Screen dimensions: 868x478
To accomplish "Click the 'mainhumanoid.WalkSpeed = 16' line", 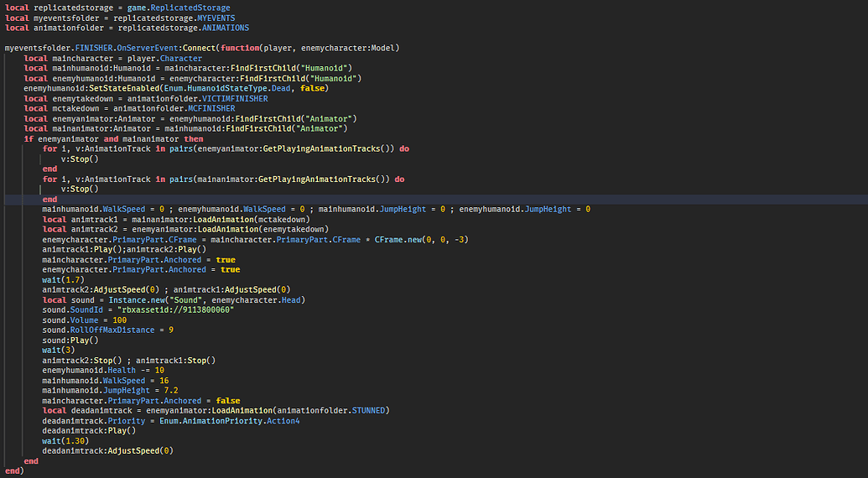I will (106, 381).
